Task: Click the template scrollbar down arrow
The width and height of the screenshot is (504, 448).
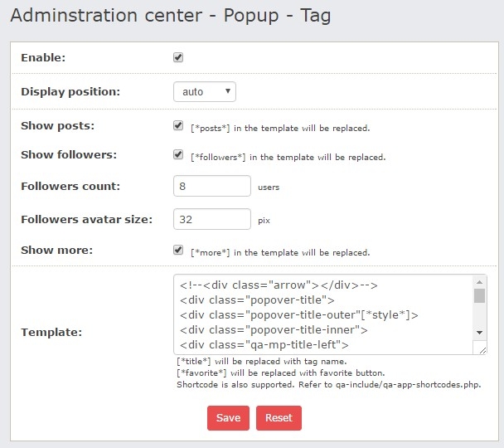Action: 480,332
